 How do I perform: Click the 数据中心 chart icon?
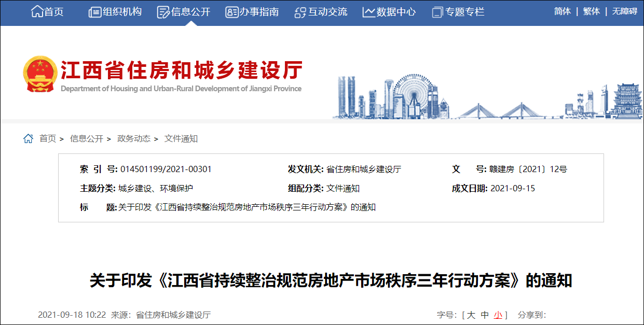[369, 11]
